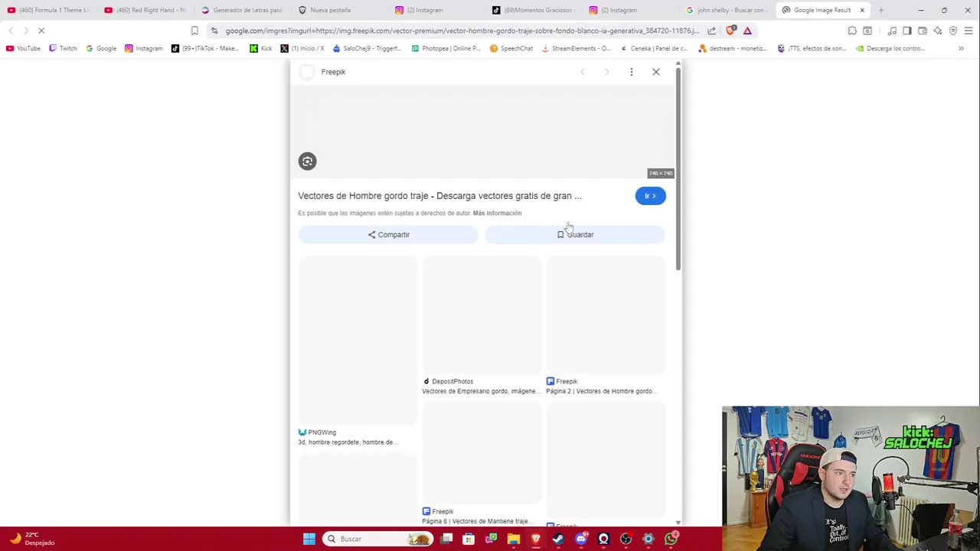The width and height of the screenshot is (980, 551).
Task: Open the extensions puzzle icon
Action: (x=852, y=31)
